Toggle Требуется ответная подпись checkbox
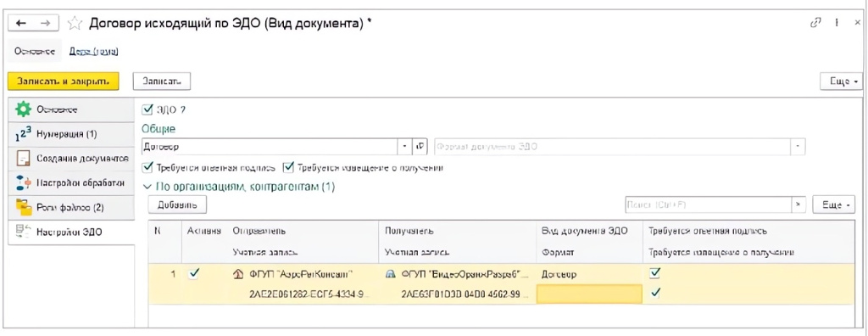This screenshot has width=868, height=336. [147, 167]
